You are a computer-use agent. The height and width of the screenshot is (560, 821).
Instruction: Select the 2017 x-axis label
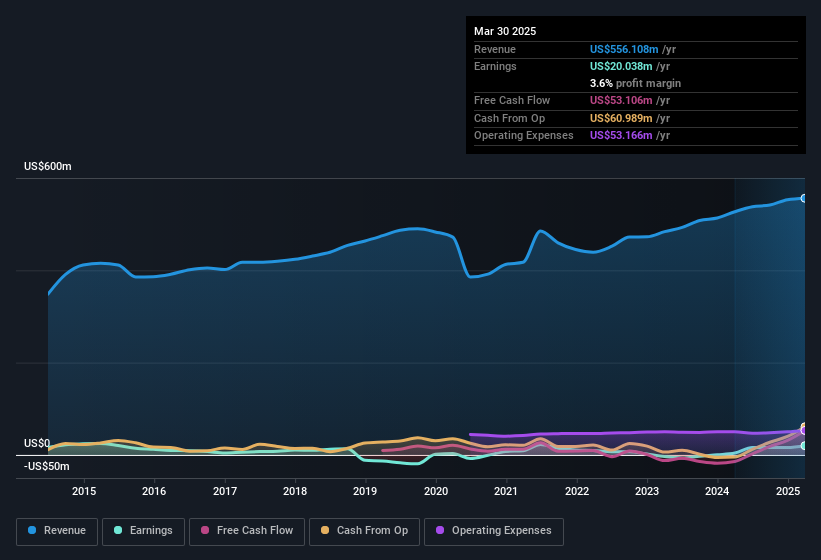point(225,491)
